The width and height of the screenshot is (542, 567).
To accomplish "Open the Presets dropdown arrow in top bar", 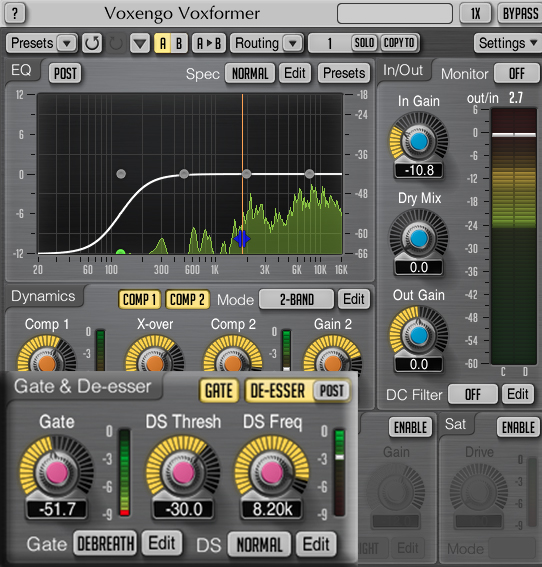I will [x=67, y=43].
